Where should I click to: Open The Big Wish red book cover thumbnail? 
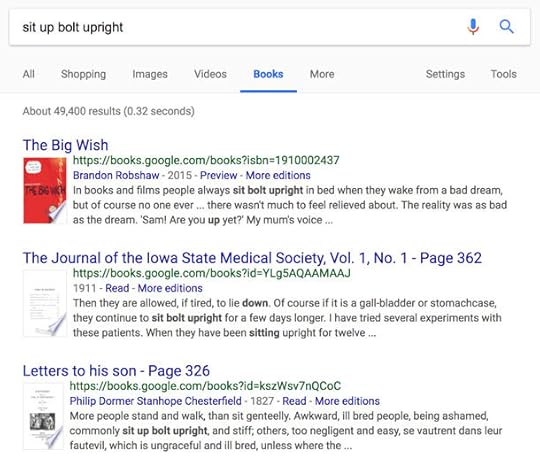pyautogui.click(x=45, y=190)
